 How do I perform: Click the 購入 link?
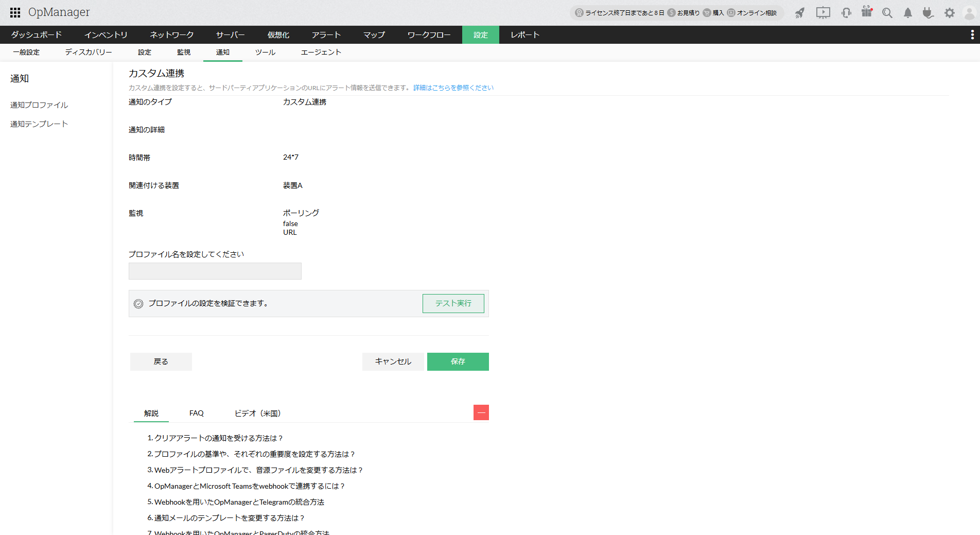[719, 13]
